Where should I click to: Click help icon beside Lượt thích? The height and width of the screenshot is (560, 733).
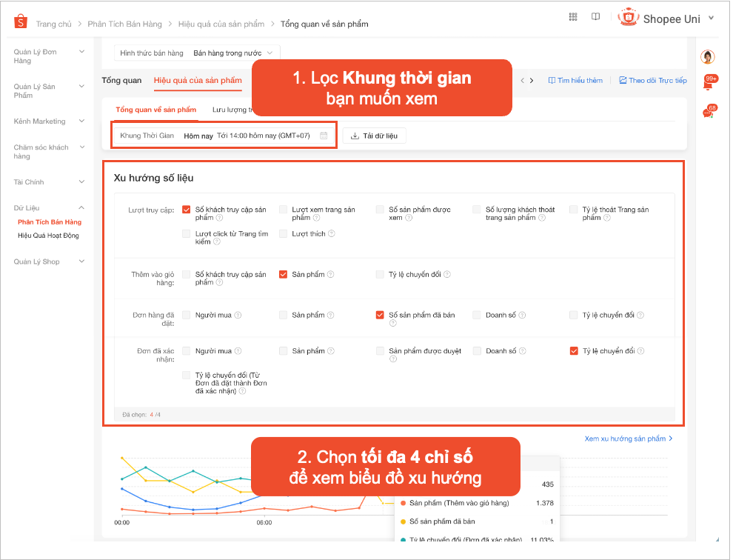point(332,233)
